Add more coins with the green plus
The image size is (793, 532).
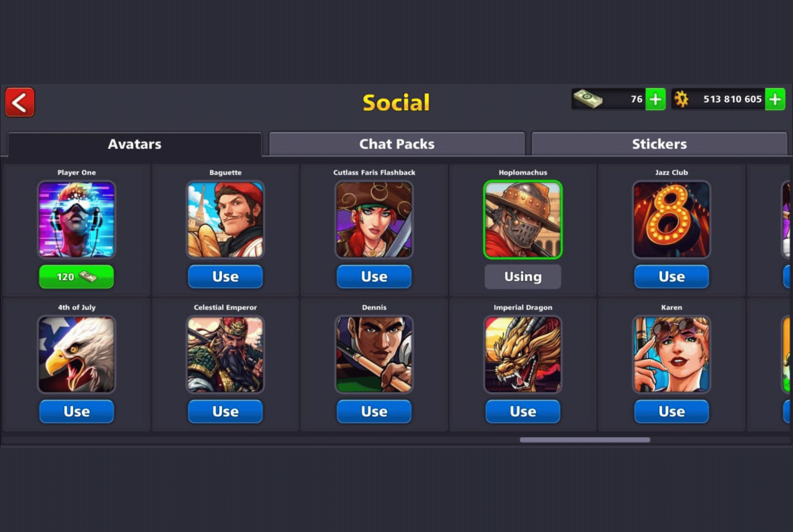(x=775, y=99)
